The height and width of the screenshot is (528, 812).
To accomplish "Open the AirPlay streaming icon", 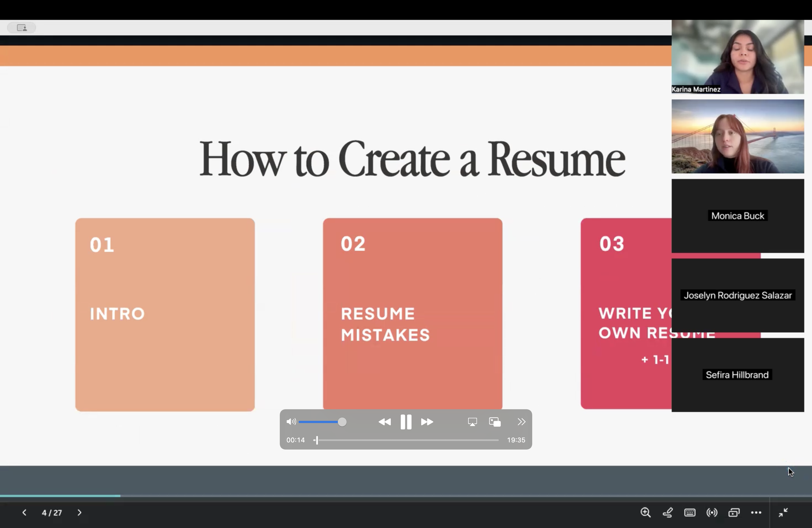I will point(472,421).
